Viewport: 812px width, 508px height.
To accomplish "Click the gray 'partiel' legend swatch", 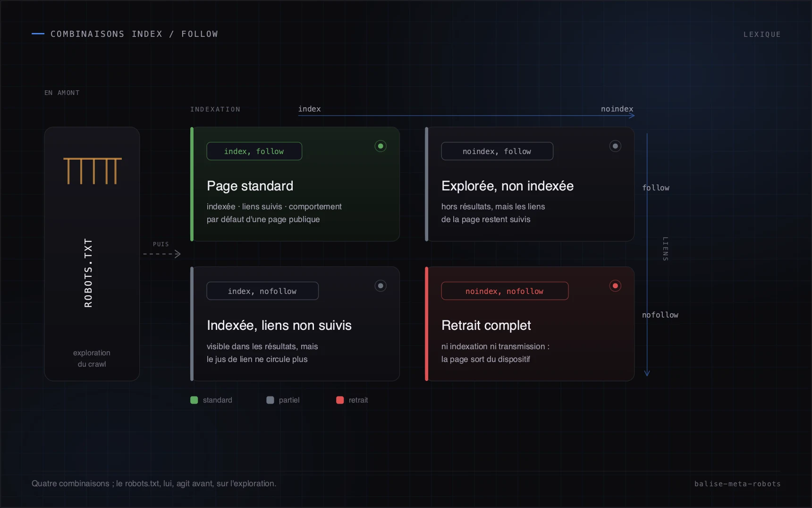I will 270,400.
